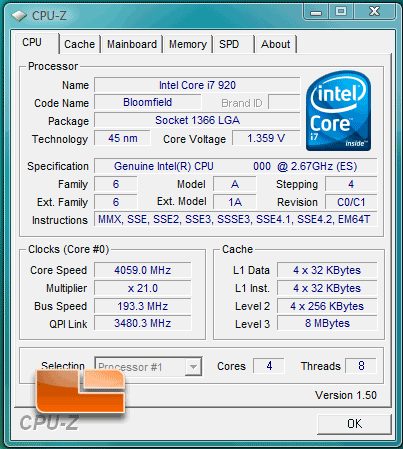Open the Mainboard tab
Viewport: 403px width, 449px height.
tap(132, 44)
